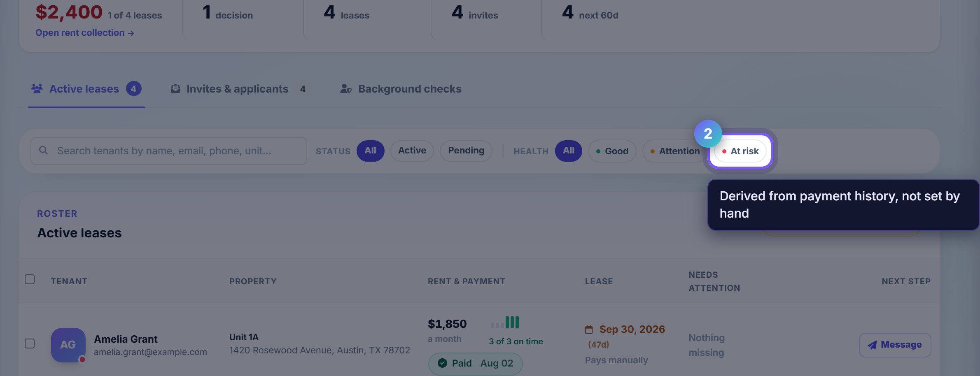Click the Sep 30, 2026 lease date
980x376 pixels.
point(632,329)
